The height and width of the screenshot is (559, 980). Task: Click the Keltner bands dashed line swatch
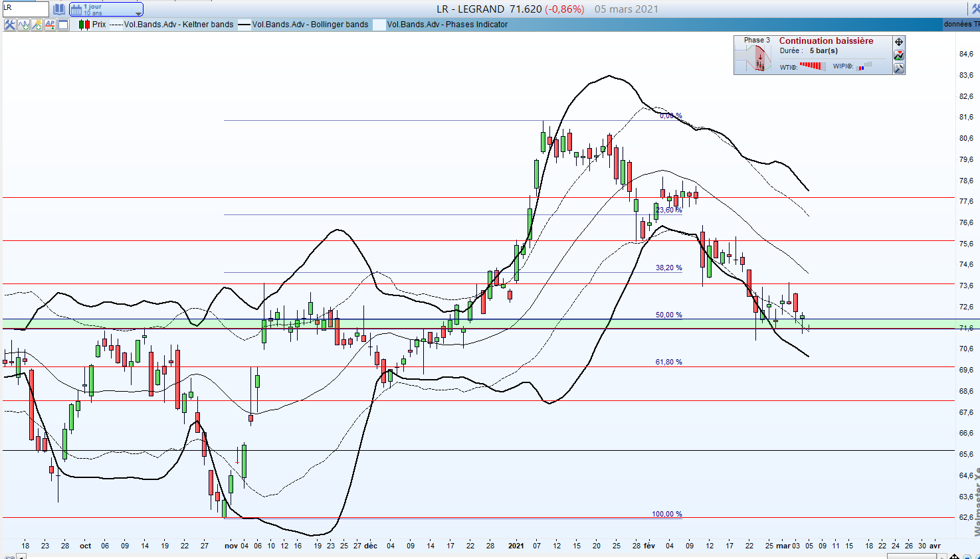116,25
